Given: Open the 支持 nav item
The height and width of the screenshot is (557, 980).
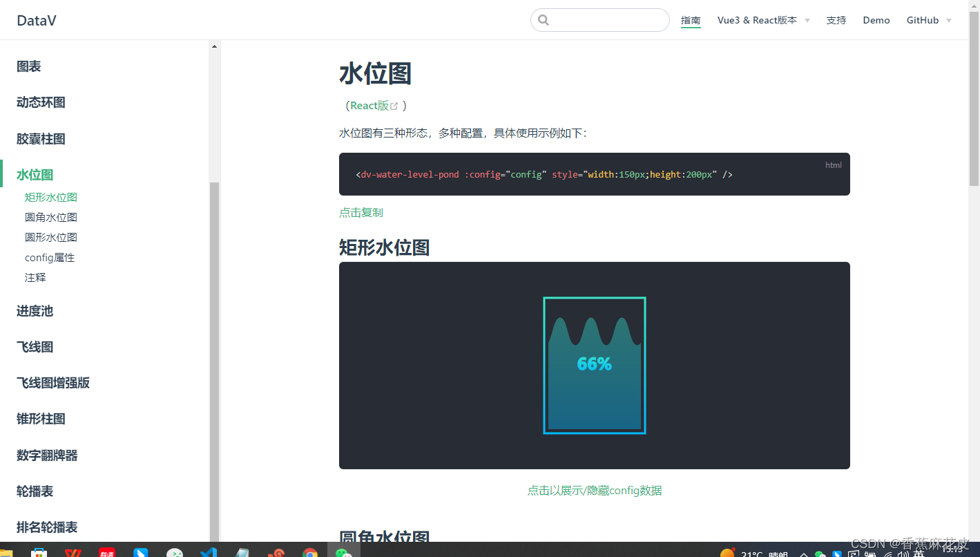Looking at the screenshot, I should click(x=836, y=20).
